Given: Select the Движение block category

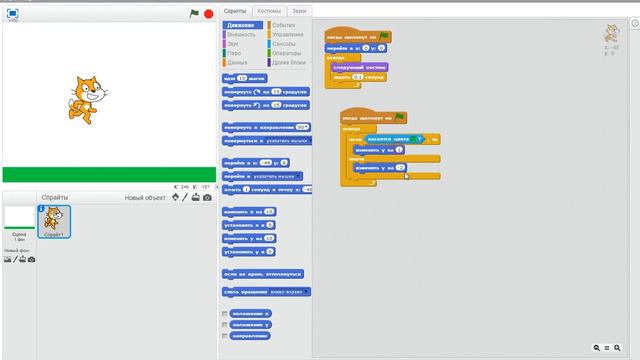Looking at the screenshot, I should tap(242, 25).
